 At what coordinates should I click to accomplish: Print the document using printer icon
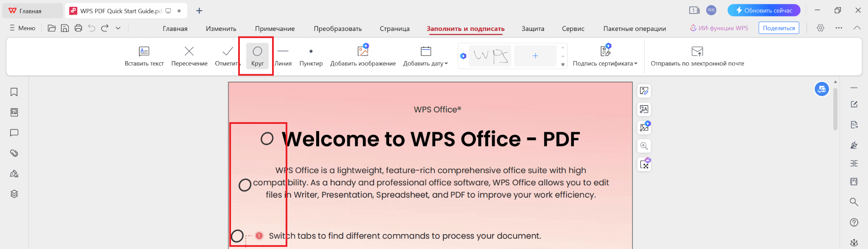[x=78, y=28]
